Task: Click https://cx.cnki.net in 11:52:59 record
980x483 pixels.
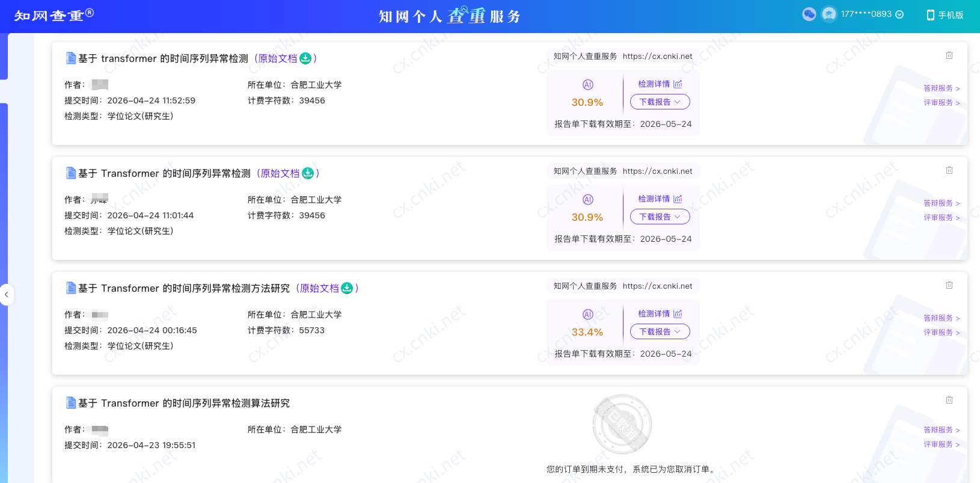Action: click(658, 56)
